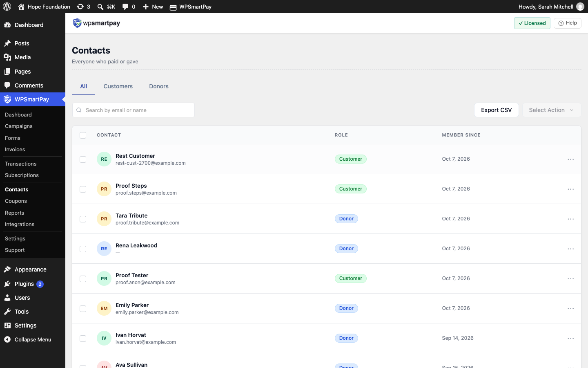Click the PR avatar beside Proof Tester
This screenshot has height=368, width=588.
104,278
